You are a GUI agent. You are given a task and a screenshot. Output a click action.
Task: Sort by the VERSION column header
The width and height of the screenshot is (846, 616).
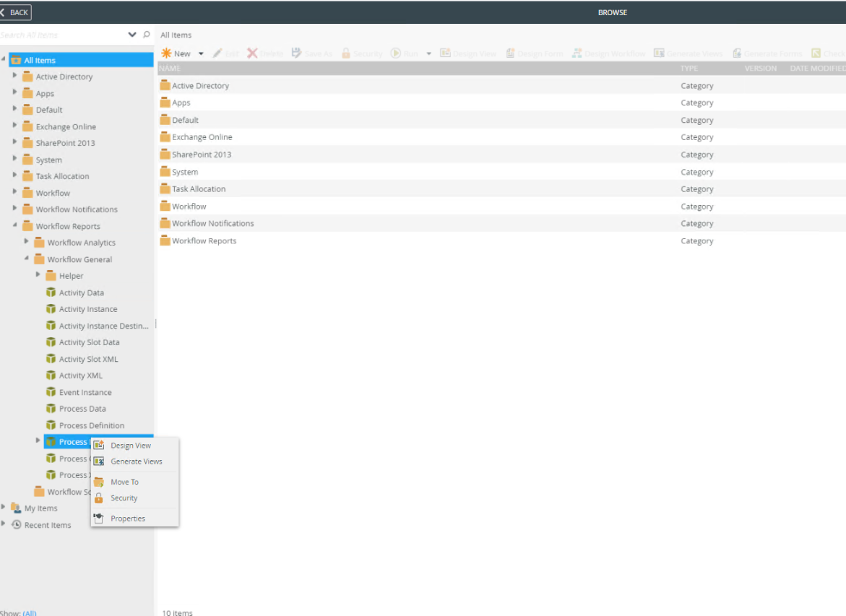tap(760, 69)
